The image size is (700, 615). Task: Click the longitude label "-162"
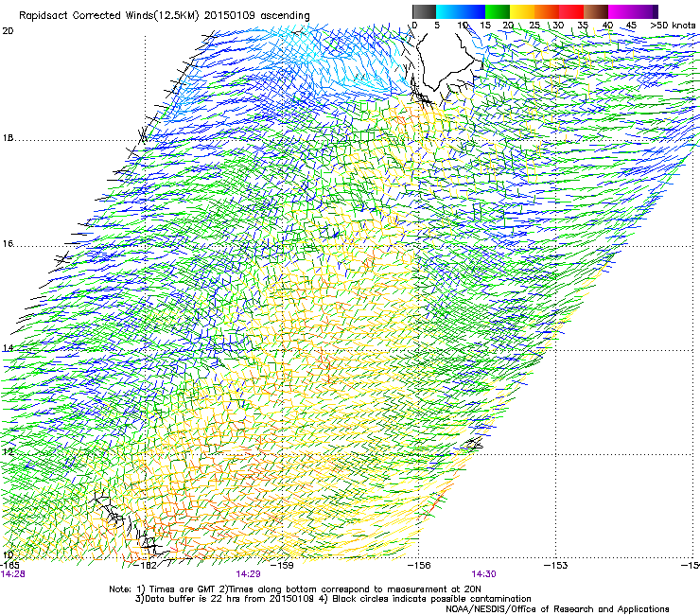(146, 565)
